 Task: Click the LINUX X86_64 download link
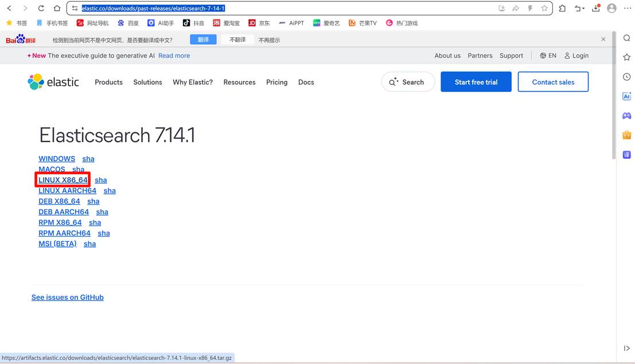(63, 180)
